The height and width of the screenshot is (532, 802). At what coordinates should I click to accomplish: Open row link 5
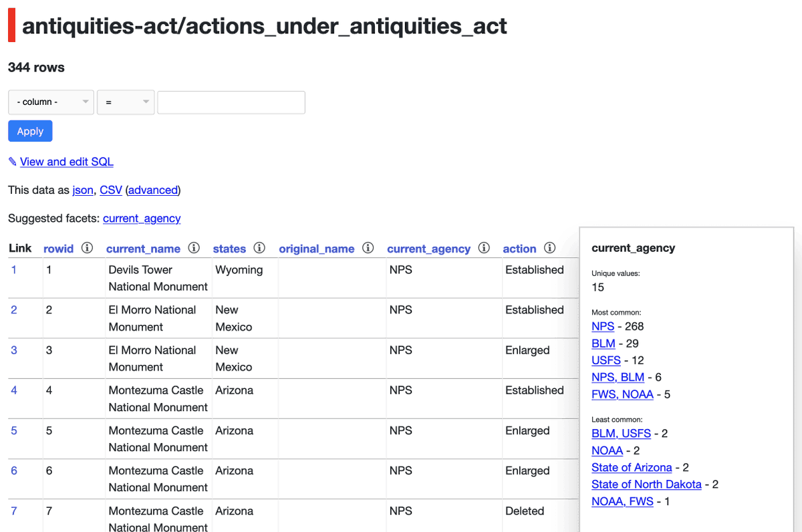pos(14,430)
